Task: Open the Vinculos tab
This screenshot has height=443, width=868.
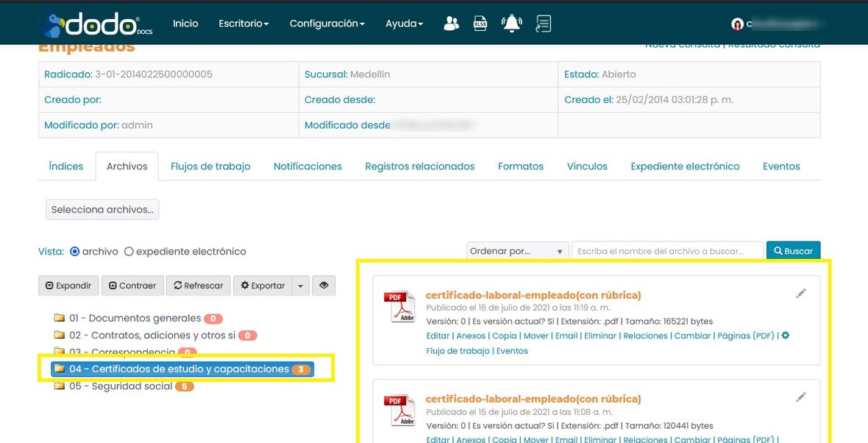Action: 587,166
